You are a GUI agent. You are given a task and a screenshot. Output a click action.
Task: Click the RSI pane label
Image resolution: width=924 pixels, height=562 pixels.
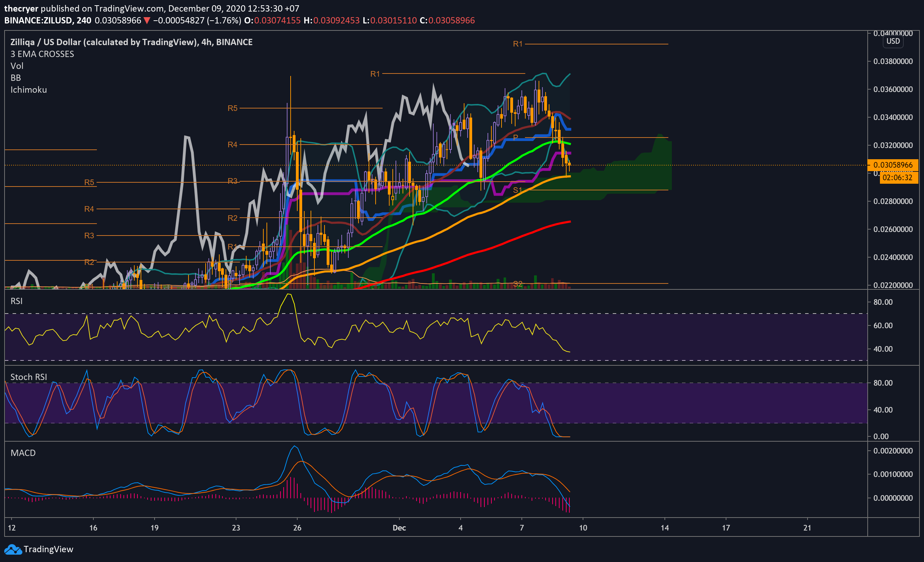16,301
